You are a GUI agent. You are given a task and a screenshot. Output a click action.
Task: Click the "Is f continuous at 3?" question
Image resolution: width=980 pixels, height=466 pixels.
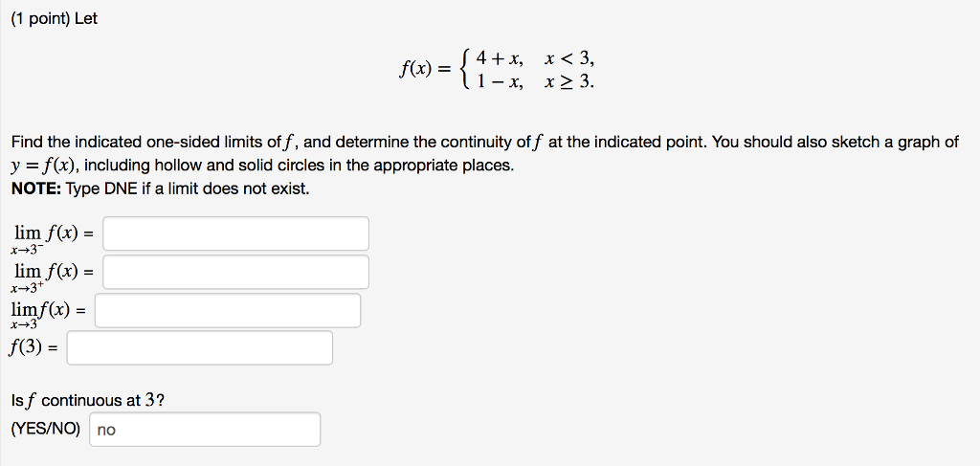pos(88,400)
